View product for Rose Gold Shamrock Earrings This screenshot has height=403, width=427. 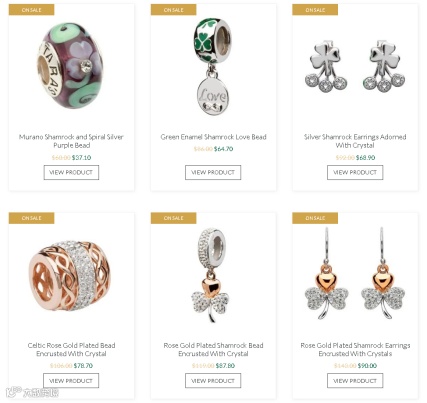(x=355, y=380)
